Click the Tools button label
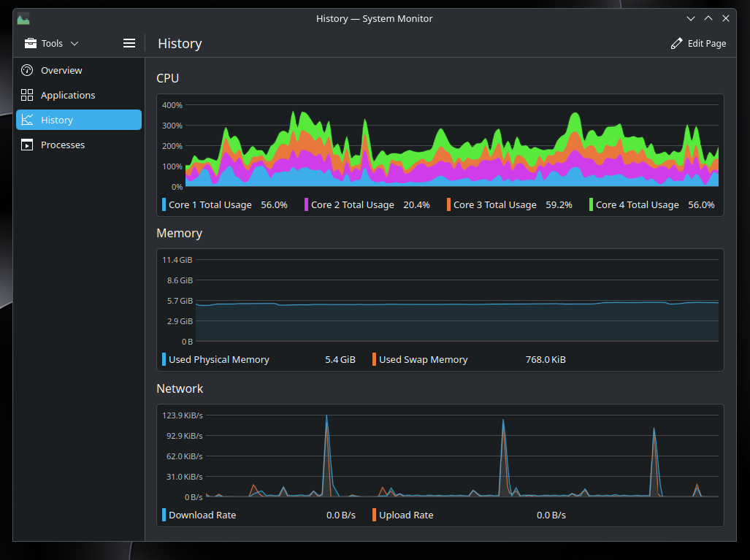This screenshot has height=560, width=750. 52,44
